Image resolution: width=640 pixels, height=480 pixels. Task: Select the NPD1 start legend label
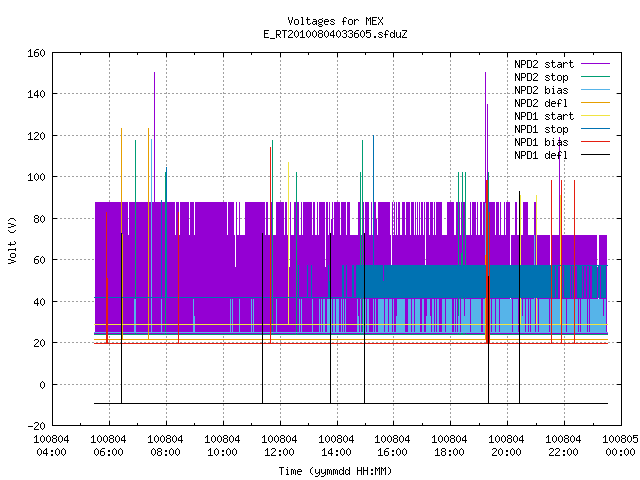544,116
